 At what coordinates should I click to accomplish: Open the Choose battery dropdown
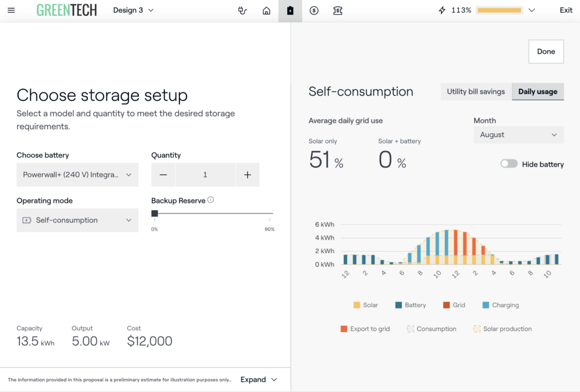coord(77,175)
